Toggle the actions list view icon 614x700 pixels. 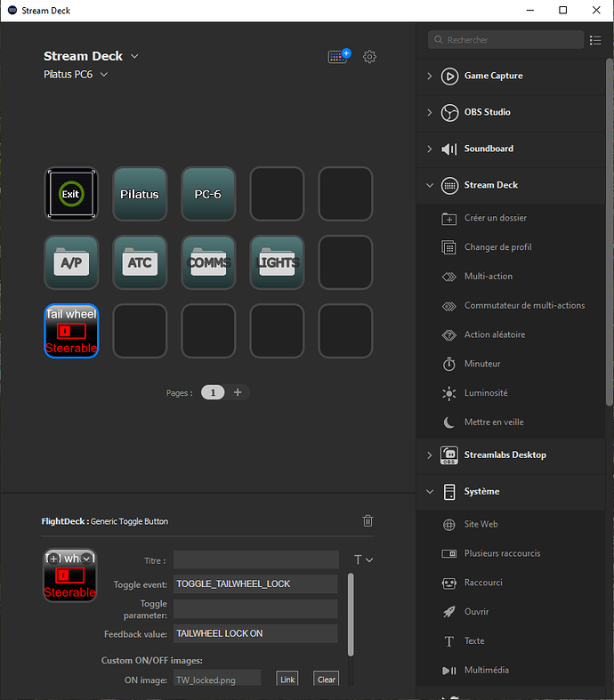595,40
